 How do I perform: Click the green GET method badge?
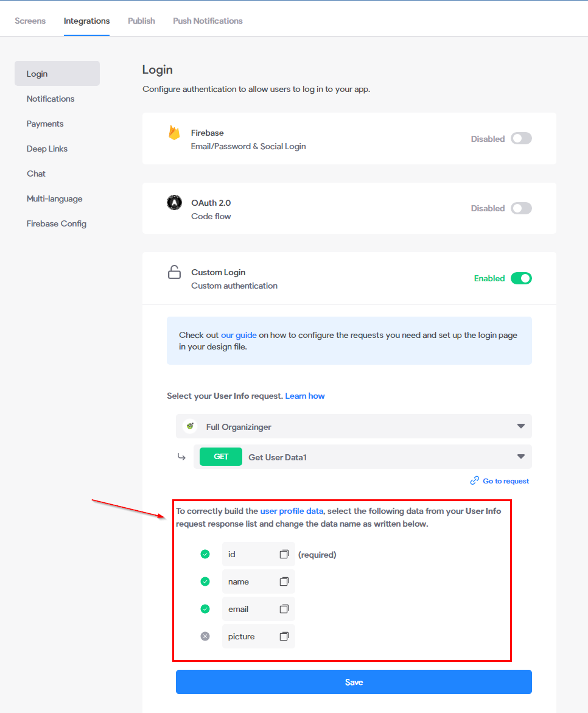click(221, 457)
